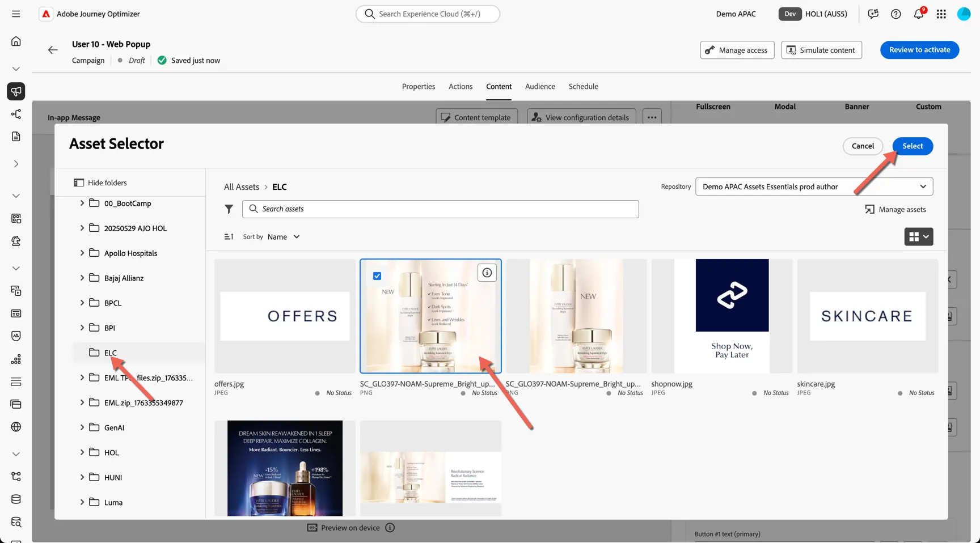Open the notifications bell icon
The image size is (980, 543).
[919, 14]
